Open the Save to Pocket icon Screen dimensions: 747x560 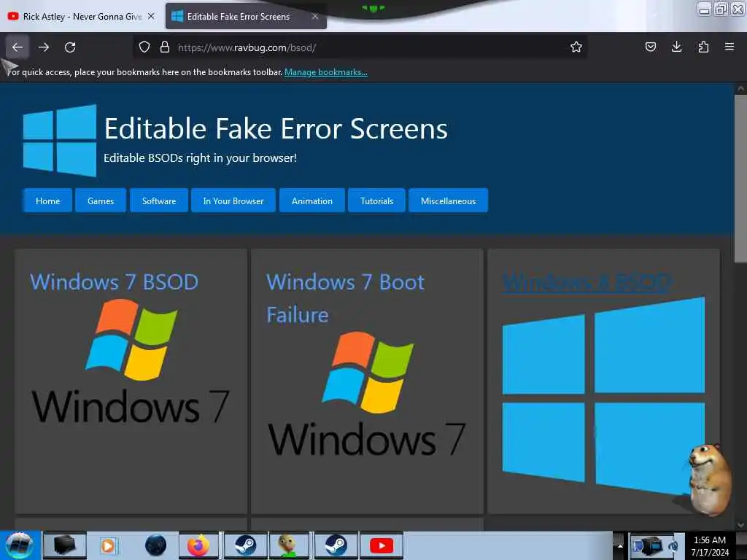[650, 47]
